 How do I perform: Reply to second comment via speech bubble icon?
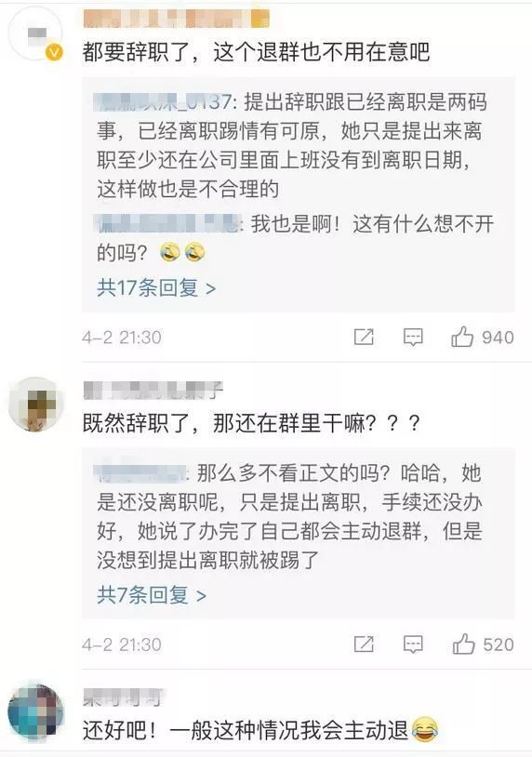click(x=413, y=644)
